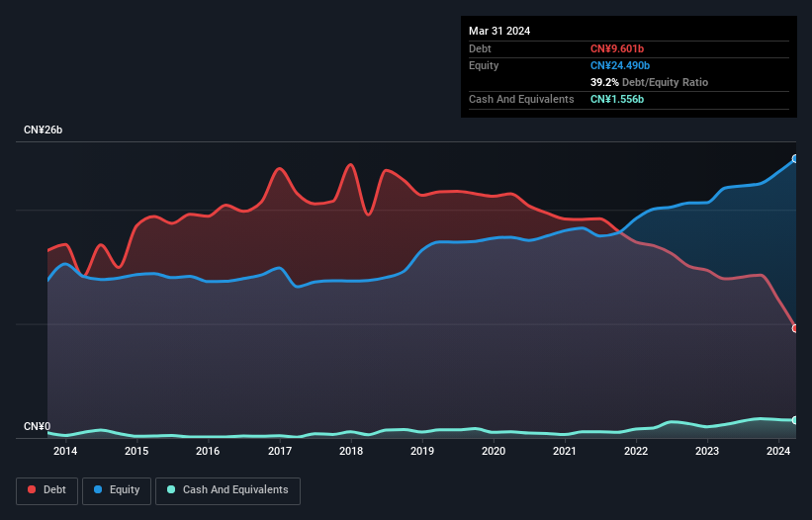
Task: Click the CN¥0 y-axis label
Action: [37, 427]
